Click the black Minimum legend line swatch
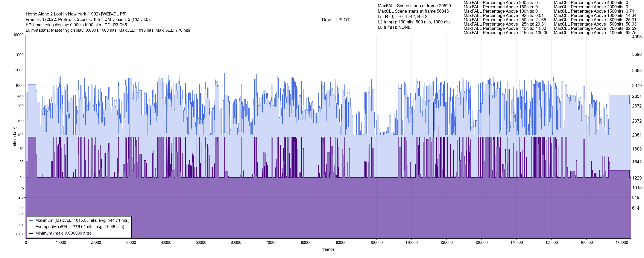Screen dimensions: 644x258 (31, 233)
